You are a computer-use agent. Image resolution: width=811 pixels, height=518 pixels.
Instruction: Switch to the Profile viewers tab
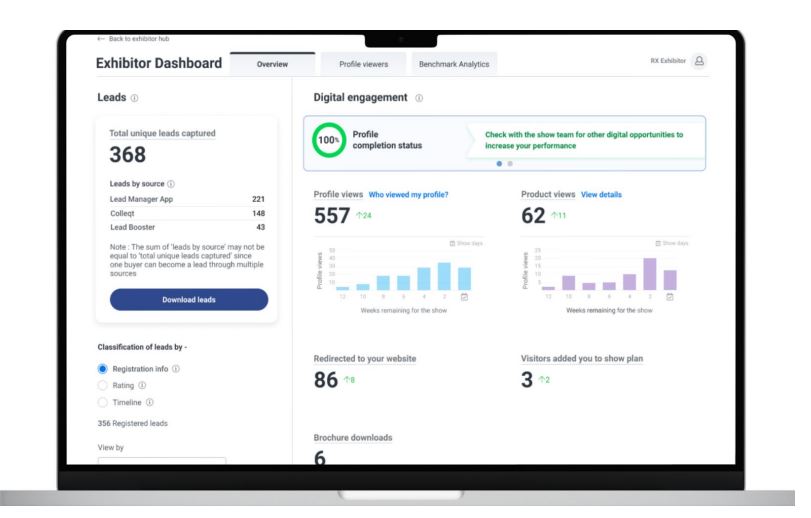point(363,64)
